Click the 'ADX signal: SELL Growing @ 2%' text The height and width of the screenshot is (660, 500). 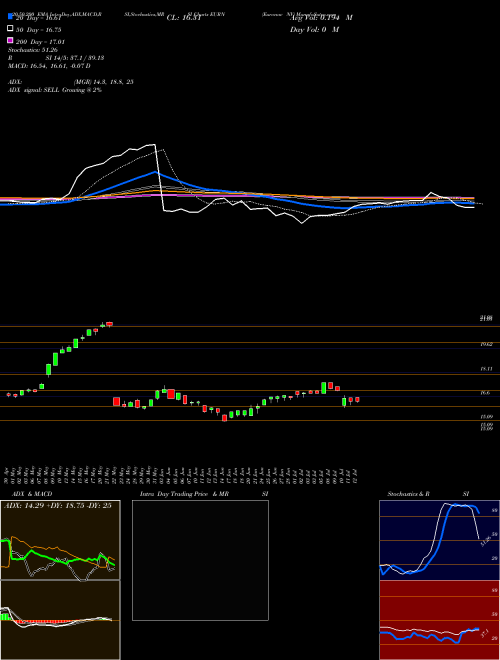click(55, 90)
